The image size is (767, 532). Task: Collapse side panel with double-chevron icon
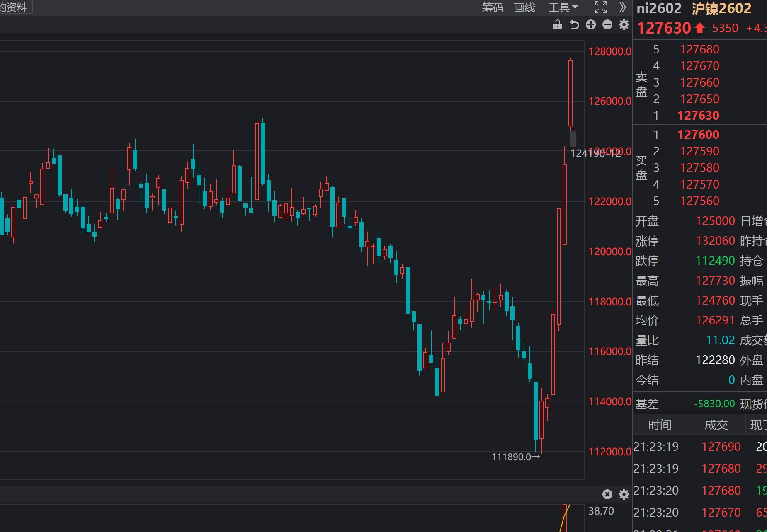coord(622,7)
